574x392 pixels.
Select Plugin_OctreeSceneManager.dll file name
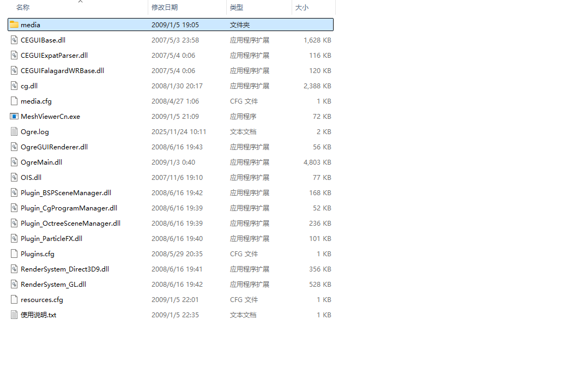point(70,223)
